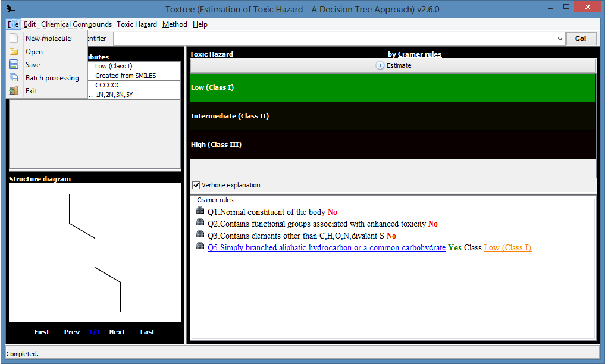Click the Q5 rule binoculars icon

pyautogui.click(x=200, y=246)
